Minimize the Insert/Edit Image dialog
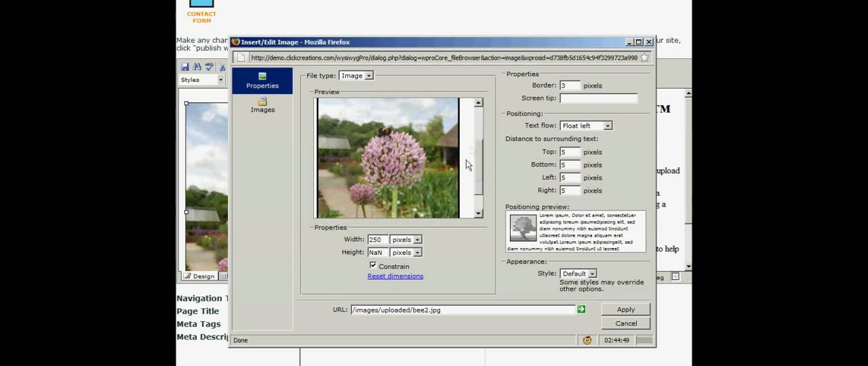The width and height of the screenshot is (868, 366). (629, 42)
